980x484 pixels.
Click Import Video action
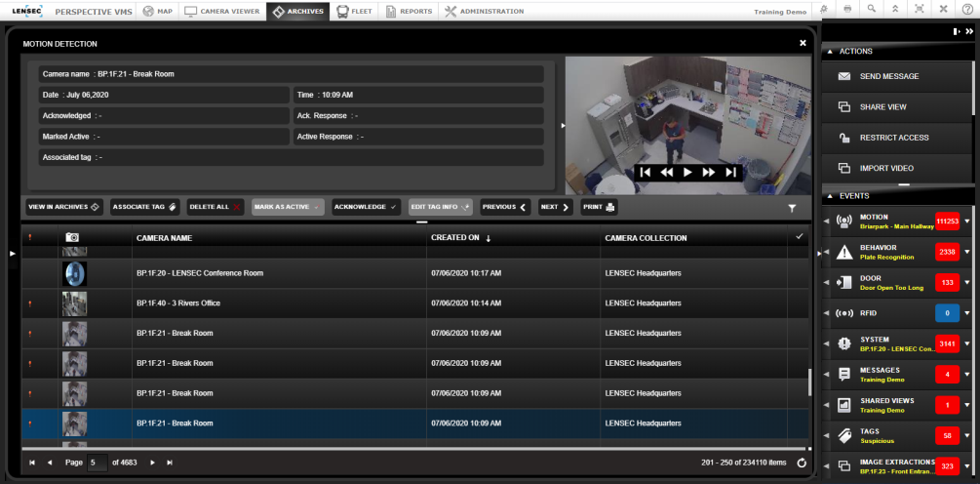897,168
